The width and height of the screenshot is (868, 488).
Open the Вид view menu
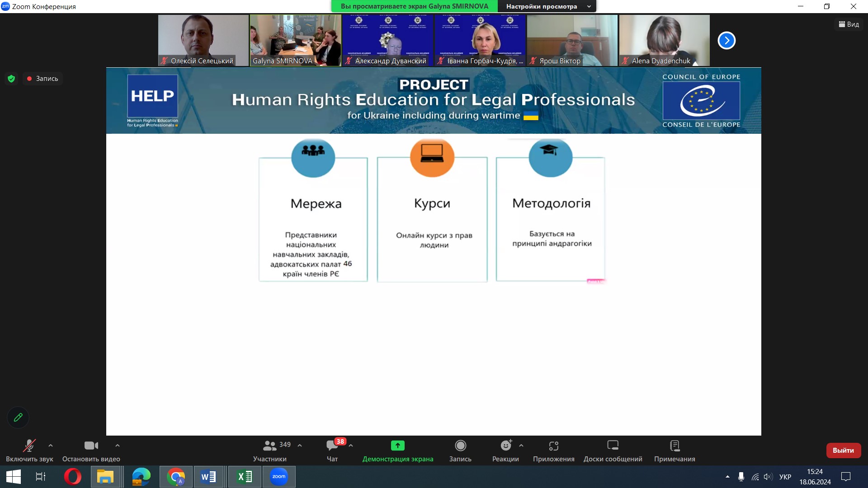tap(849, 24)
